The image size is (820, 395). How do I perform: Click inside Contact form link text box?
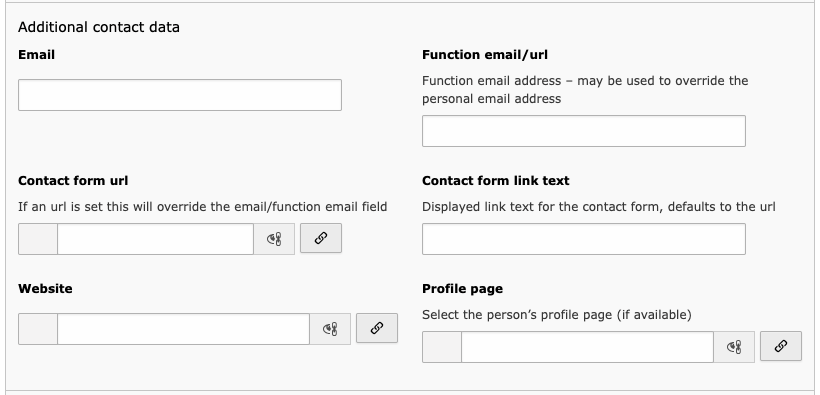point(584,239)
